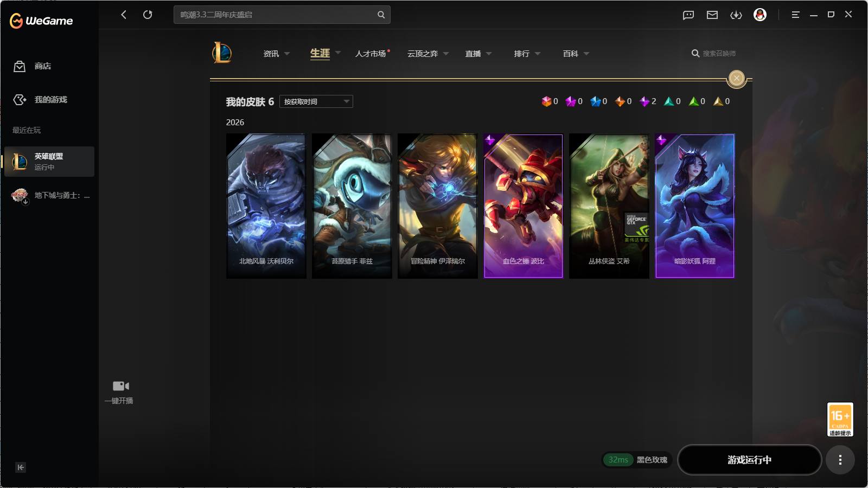Click the WeGame logo

click(x=41, y=21)
